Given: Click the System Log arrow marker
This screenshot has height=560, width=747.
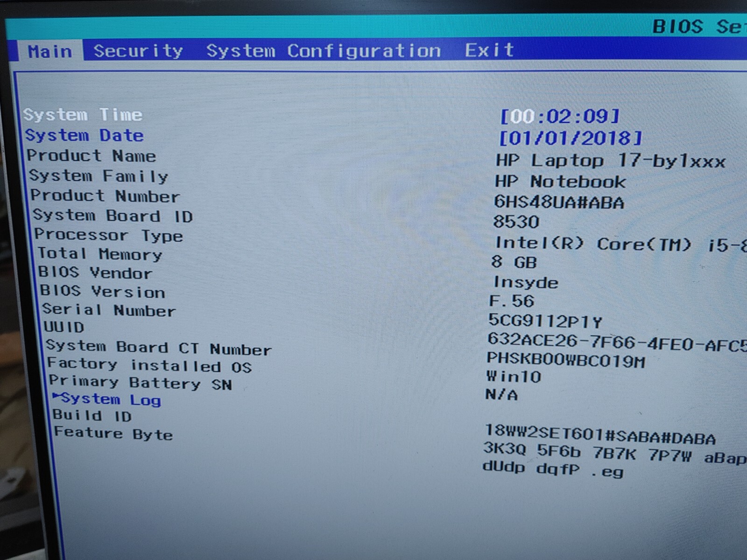Looking at the screenshot, I should click(56, 397).
